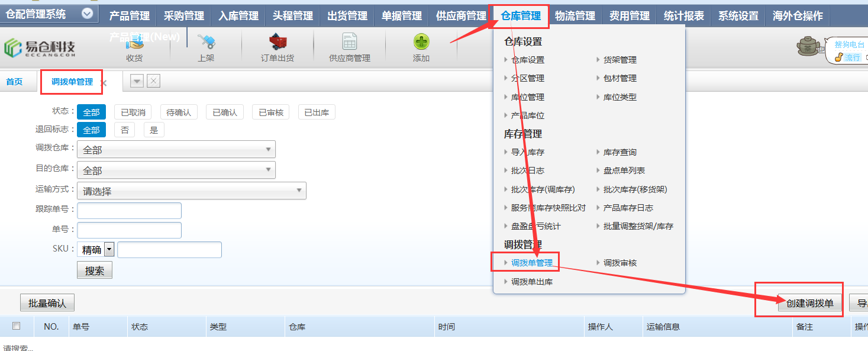Select 待确认 status filter
The image size is (868, 351).
coord(179,112)
